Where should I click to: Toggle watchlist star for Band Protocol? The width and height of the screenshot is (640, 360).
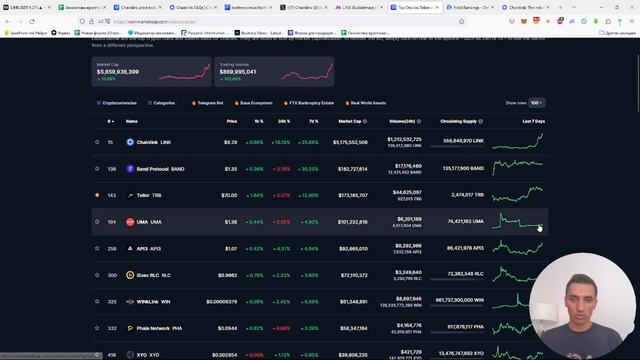click(97, 169)
